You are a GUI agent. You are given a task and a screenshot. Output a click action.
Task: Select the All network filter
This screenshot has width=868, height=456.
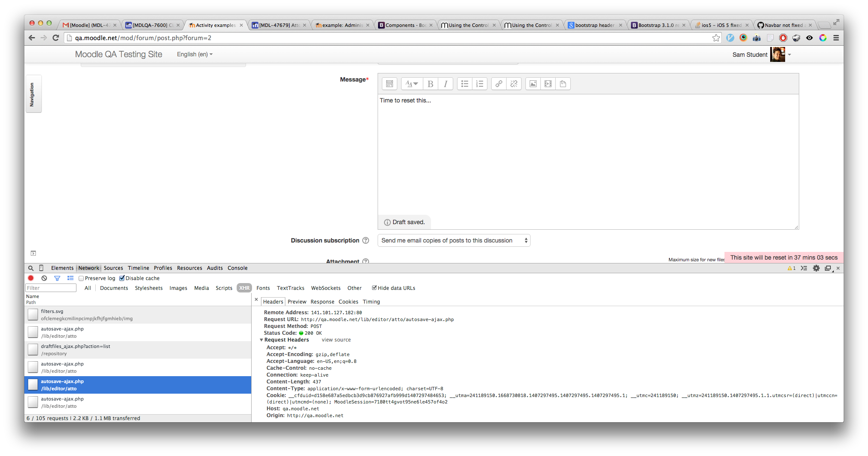88,288
